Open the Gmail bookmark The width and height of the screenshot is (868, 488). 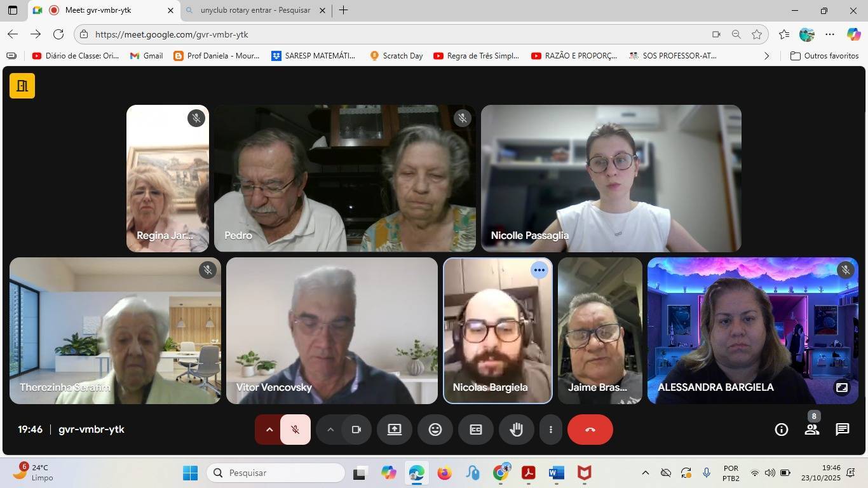(x=146, y=56)
